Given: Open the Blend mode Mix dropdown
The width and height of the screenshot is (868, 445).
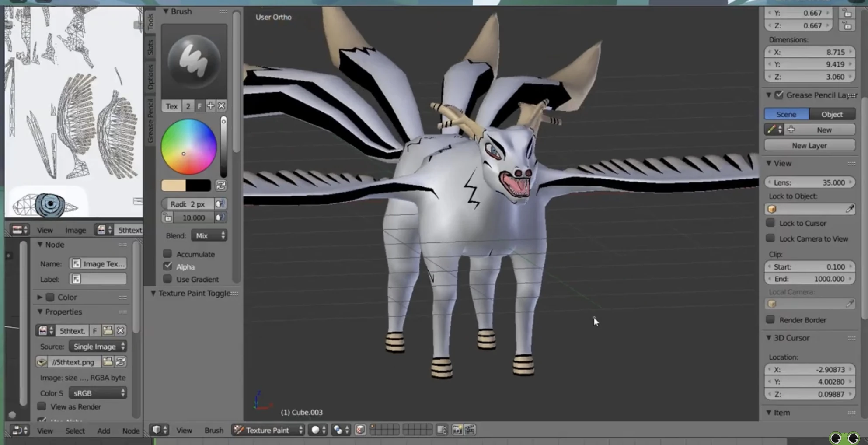Looking at the screenshot, I should [209, 235].
